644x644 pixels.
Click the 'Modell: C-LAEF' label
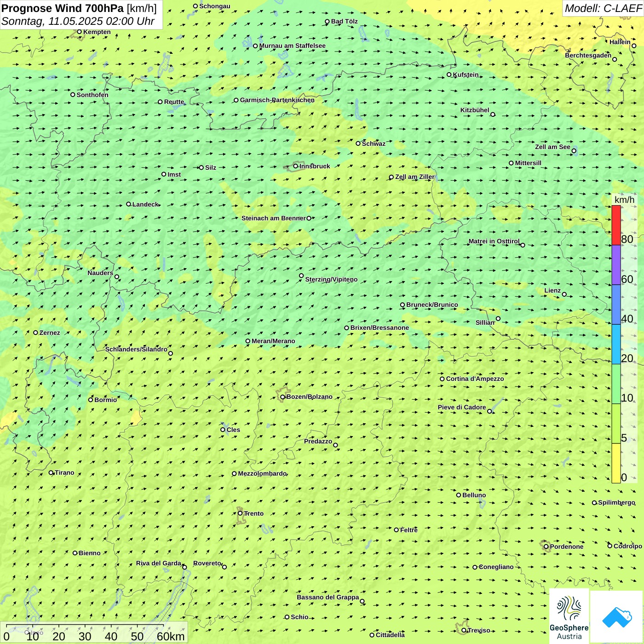click(x=603, y=8)
